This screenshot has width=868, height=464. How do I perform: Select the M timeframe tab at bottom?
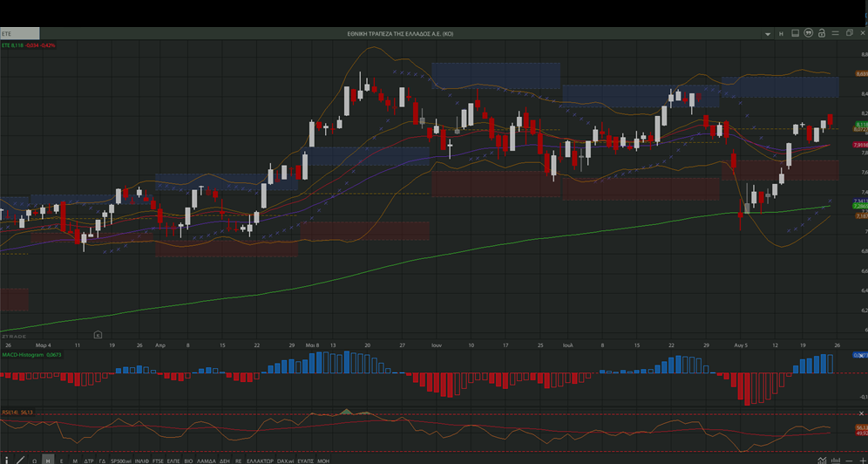[75, 461]
